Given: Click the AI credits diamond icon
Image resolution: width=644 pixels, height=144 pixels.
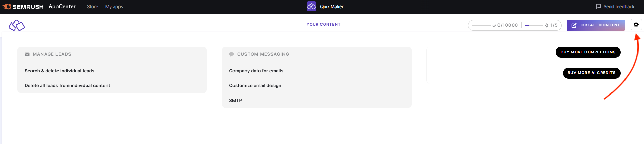Looking at the screenshot, I should click(547, 25).
